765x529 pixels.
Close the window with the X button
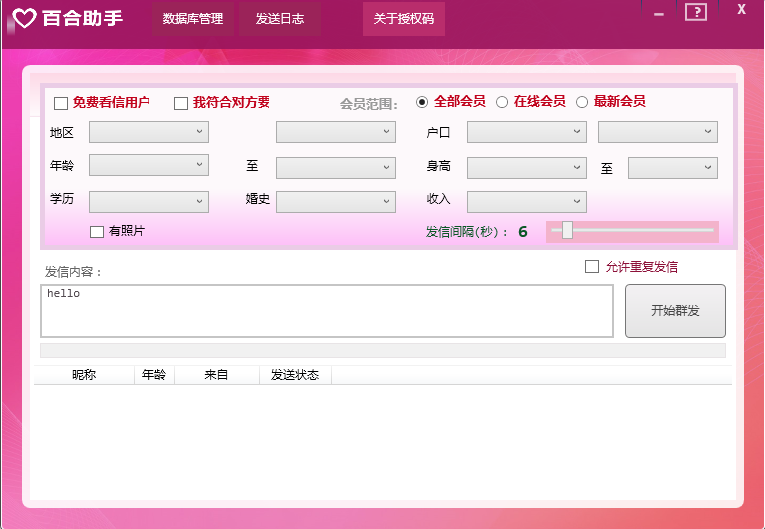coord(741,9)
